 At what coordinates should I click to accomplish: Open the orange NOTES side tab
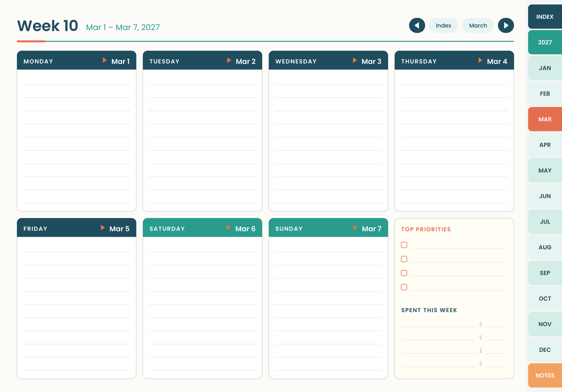(545, 375)
